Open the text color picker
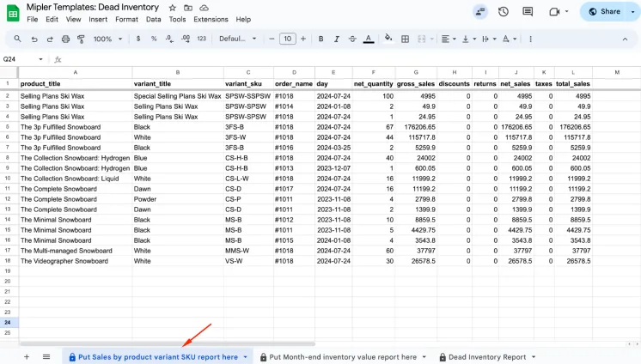641x364 pixels. click(x=369, y=39)
